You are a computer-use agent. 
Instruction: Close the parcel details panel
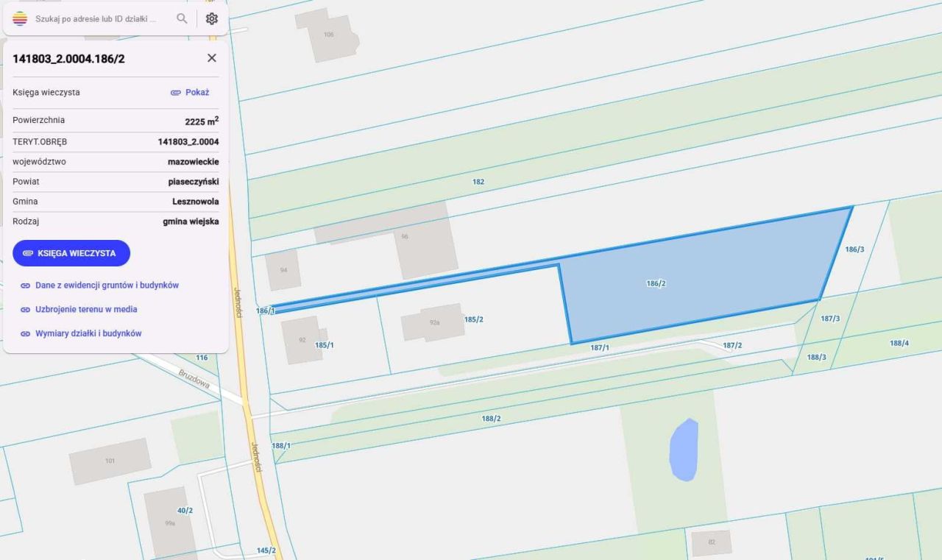click(x=212, y=58)
